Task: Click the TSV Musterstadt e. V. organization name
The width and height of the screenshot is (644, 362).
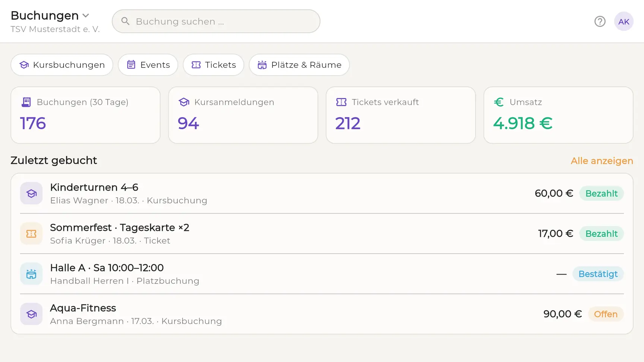Action: pyautogui.click(x=55, y=29)
